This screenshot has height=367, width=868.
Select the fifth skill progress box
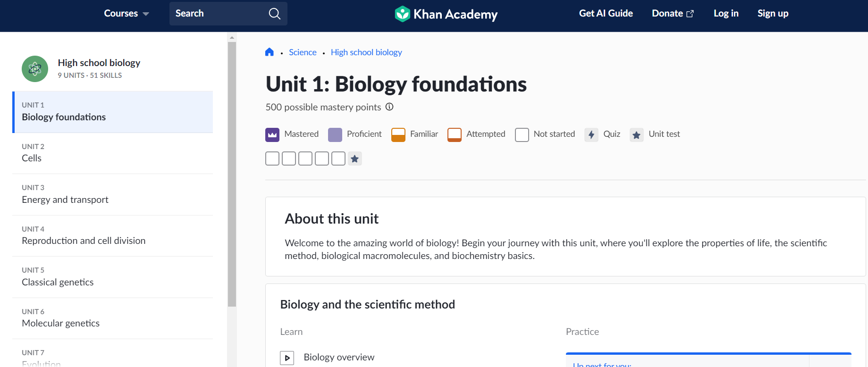(x=338, y=159)
